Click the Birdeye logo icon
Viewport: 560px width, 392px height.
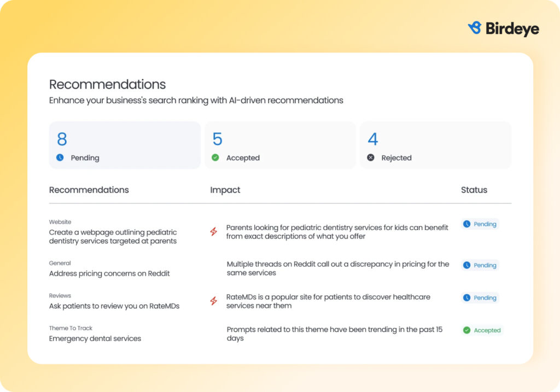point(474,28)
